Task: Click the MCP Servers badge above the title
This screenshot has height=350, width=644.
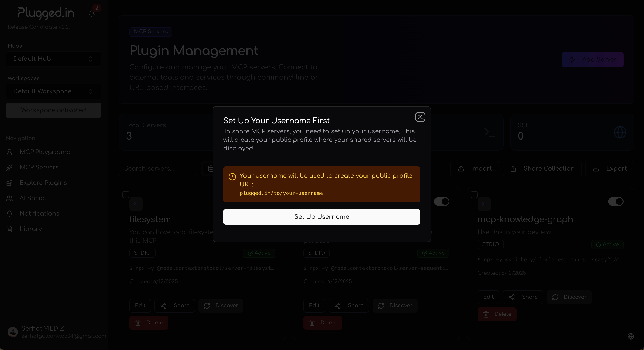Action: [x=151, y=32]
